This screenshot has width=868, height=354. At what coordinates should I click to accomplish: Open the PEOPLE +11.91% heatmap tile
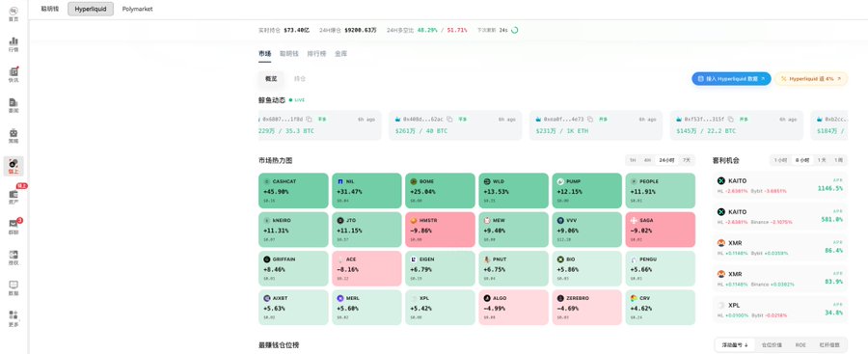pyautogui.click(x=660, y=191)
